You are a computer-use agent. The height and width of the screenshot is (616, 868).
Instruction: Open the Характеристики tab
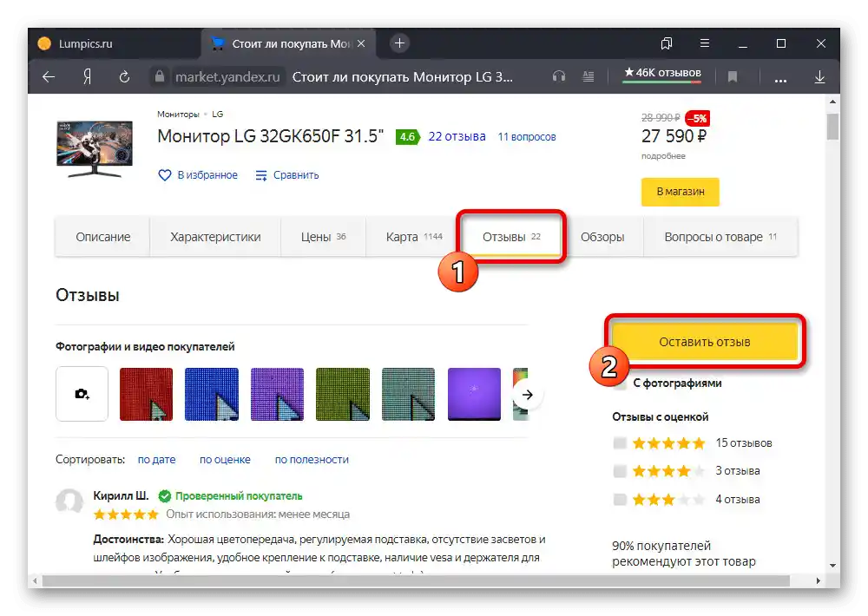point(215,237)
